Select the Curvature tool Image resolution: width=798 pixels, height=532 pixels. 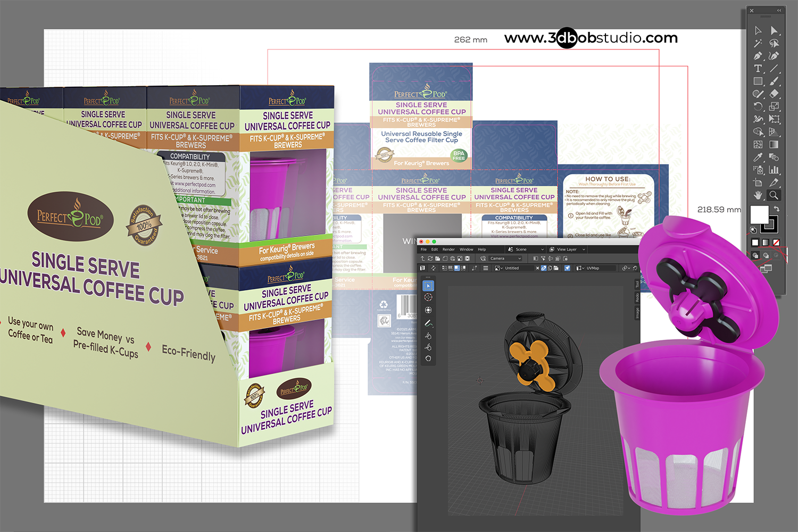774,56
